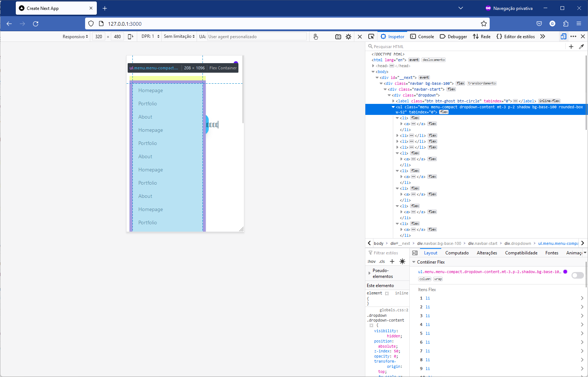Open the Responsivo device dropdown
Viewport: 588px width, 377px height.
click(75, 36)
